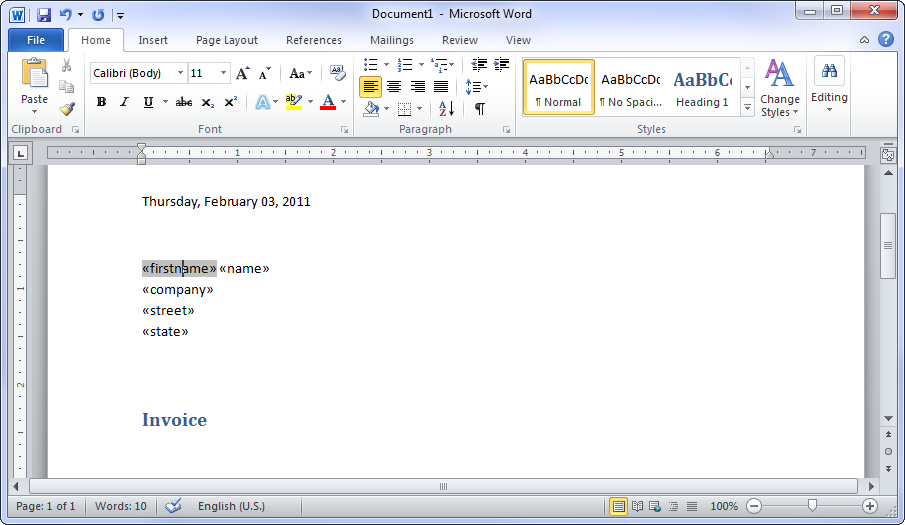Switch to the References tab
The image size is (905, 525).
(313, 40)
